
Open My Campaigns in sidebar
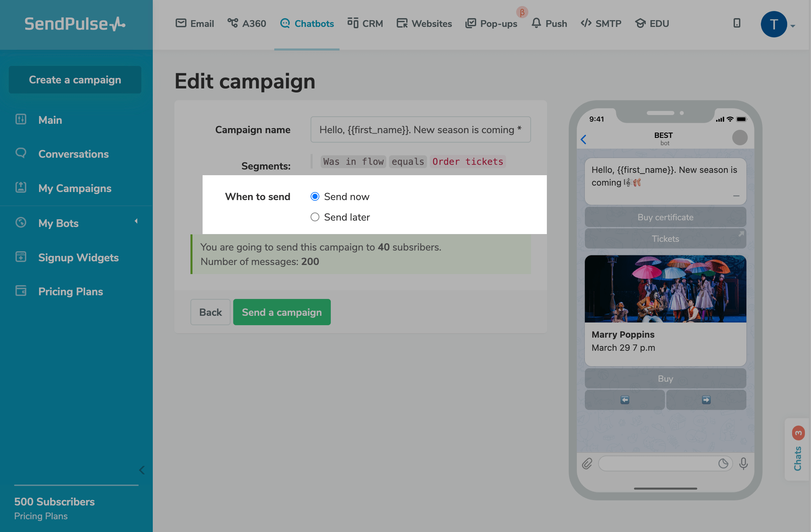(75, 188)
